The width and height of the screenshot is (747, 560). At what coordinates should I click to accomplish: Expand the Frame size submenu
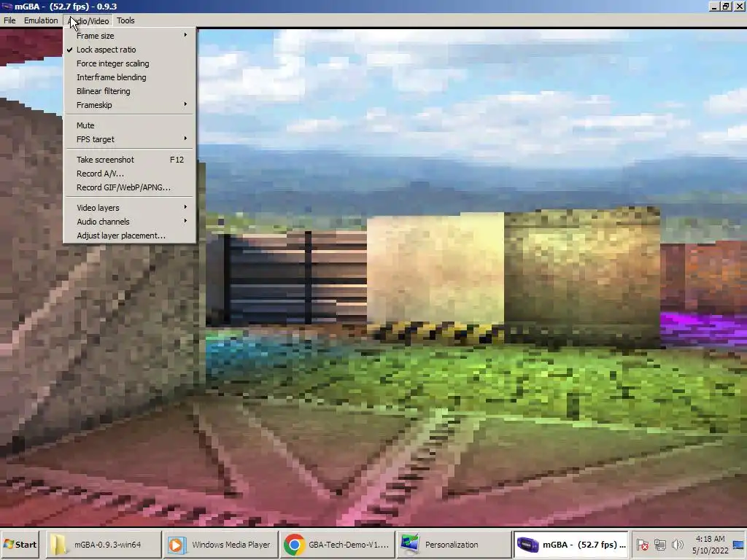coord(130,36)
